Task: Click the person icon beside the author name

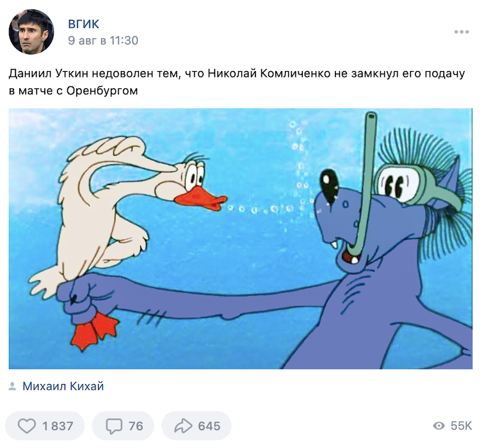Action: point(12,387)
